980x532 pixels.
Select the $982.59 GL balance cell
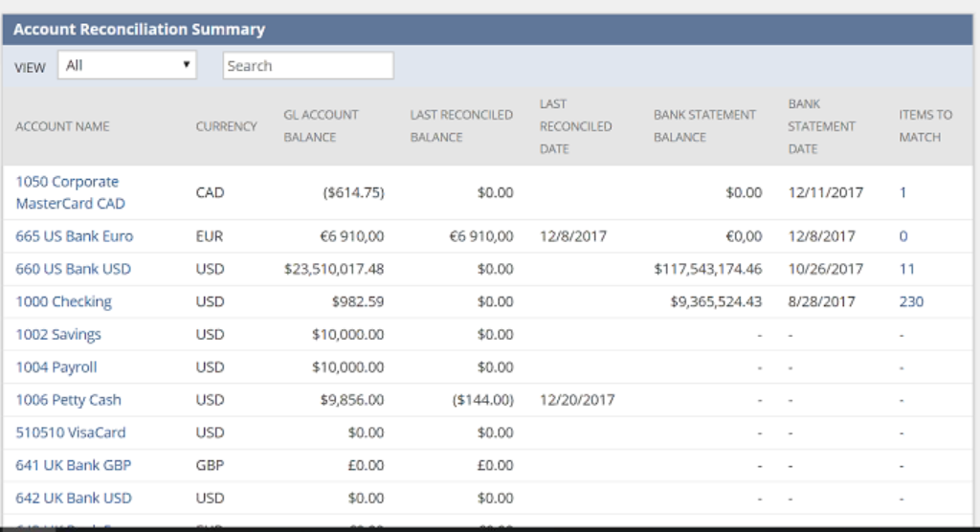point(358,302)
